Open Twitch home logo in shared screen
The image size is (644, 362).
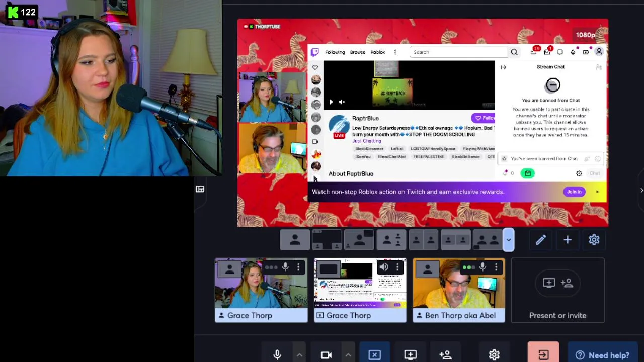tap(315, 52)
